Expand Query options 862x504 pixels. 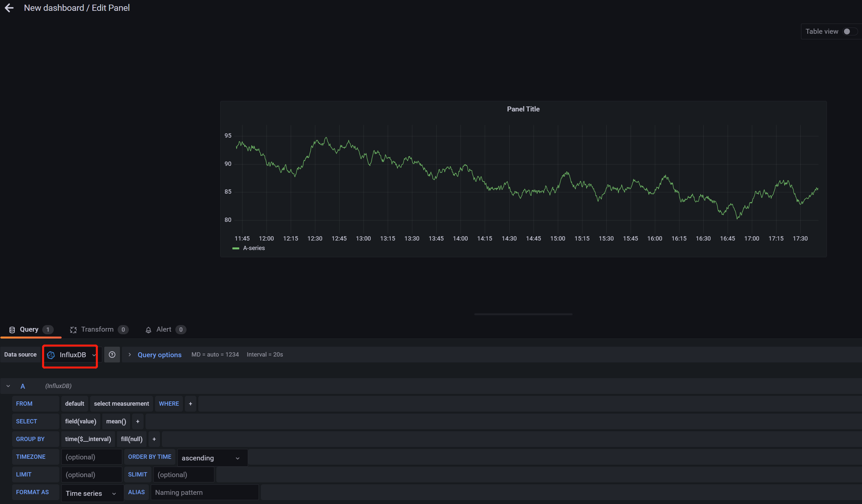159,355
